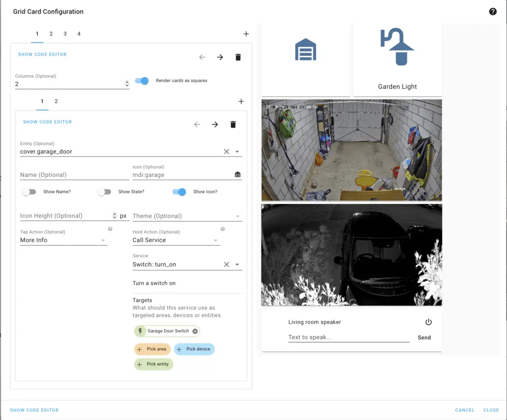Open the bottom Show Code Editor link
The image size is (507, 420).
pos(34,410)
